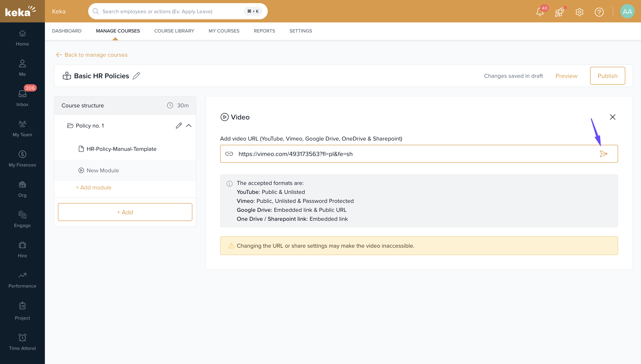Viewport: 641px width, 364px height.
Task: Open My Finances in the sidebar
Action: click(22, 158)
